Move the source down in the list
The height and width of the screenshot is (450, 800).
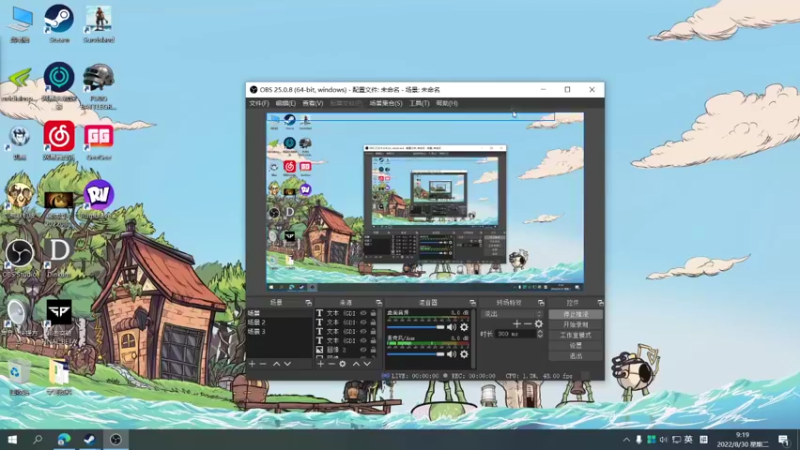[367, 364]
